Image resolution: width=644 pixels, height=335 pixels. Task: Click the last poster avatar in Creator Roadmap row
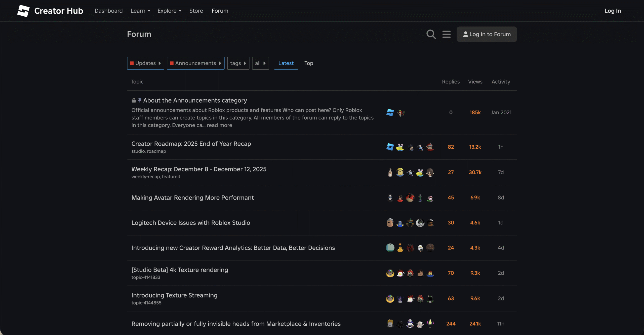430,147
